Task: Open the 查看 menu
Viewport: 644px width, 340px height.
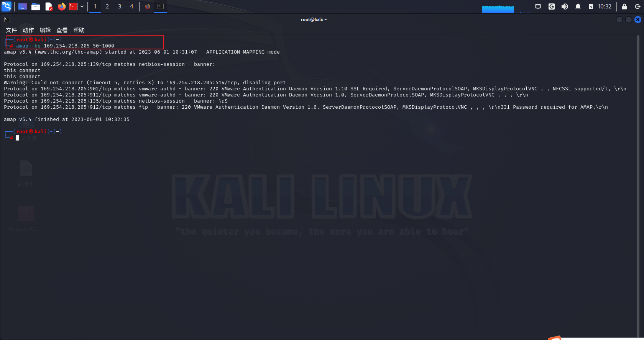Action: (x=62, y=30)
